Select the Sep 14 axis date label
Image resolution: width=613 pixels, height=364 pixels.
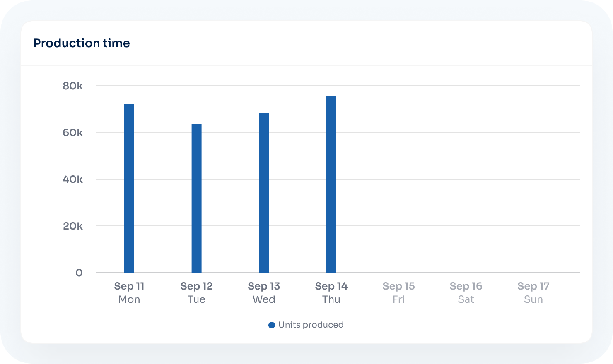[331, 286]
